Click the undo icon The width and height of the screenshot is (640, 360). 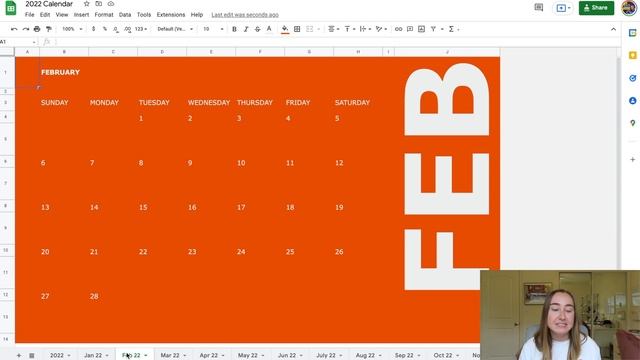[14, 29]
